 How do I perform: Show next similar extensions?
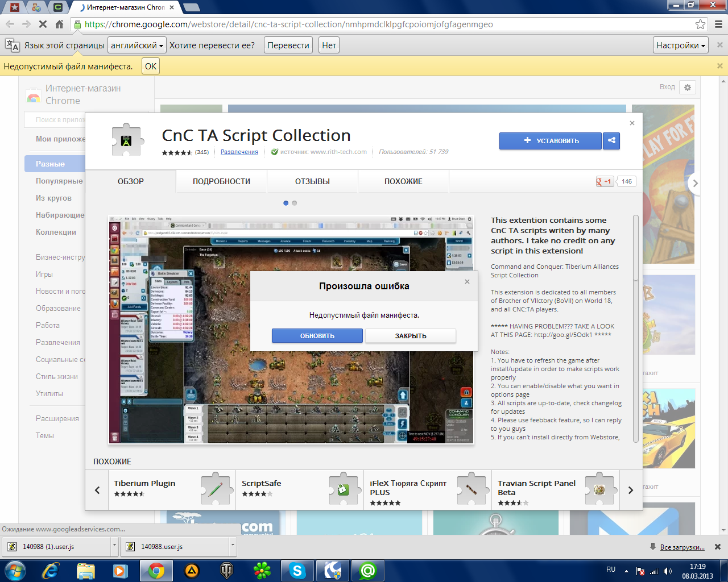(x=630, y=490)
